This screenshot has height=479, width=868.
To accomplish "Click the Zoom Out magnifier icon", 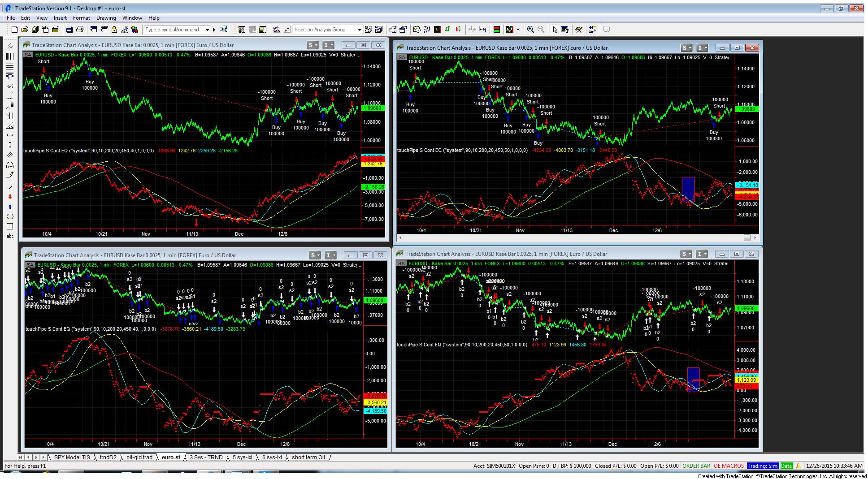I will coord(541,30).
